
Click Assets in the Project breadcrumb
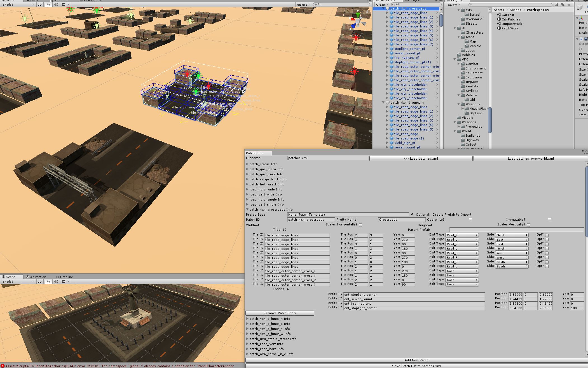pyautogui.click(x=499, y=10)
